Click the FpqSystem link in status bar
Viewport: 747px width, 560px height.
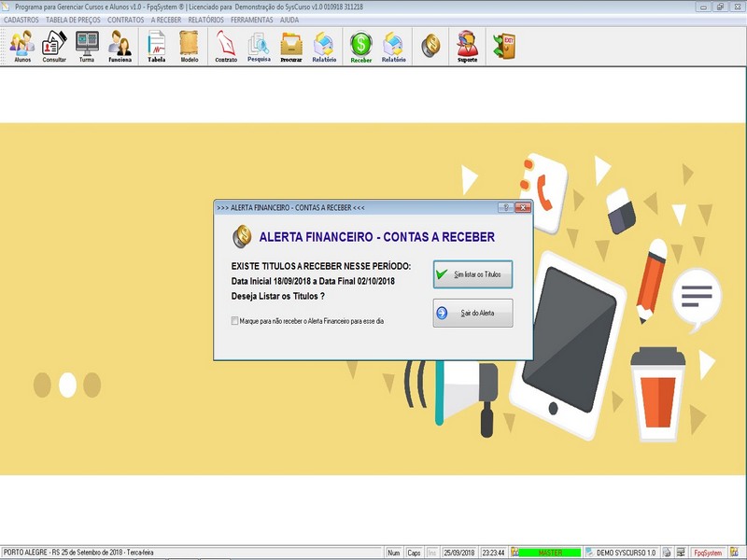click(708, 553)
